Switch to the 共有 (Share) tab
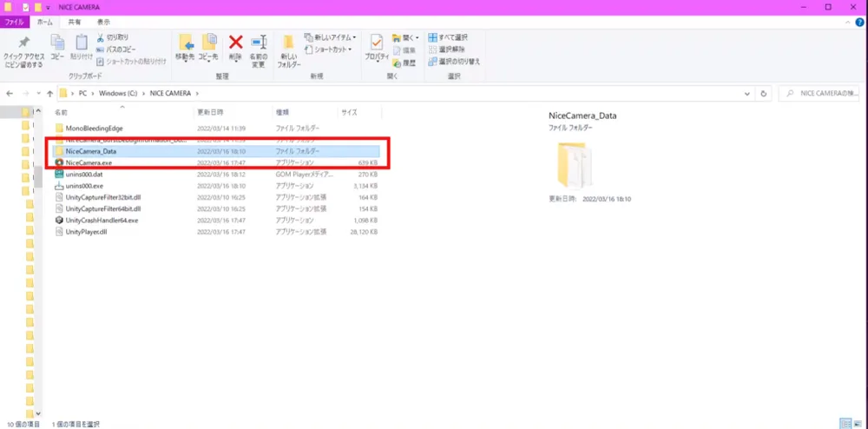Image resolution: width=868 pixels, height=429 pixels. [74, 22]
